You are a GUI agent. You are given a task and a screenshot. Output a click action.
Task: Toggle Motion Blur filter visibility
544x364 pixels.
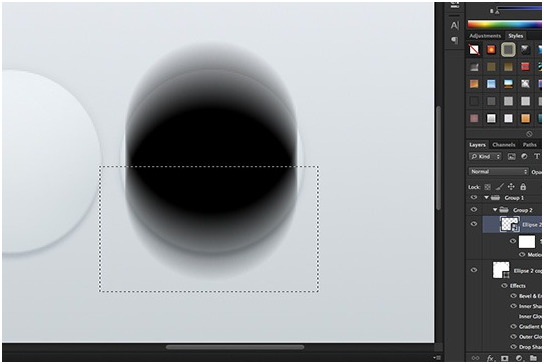point(522,254)
